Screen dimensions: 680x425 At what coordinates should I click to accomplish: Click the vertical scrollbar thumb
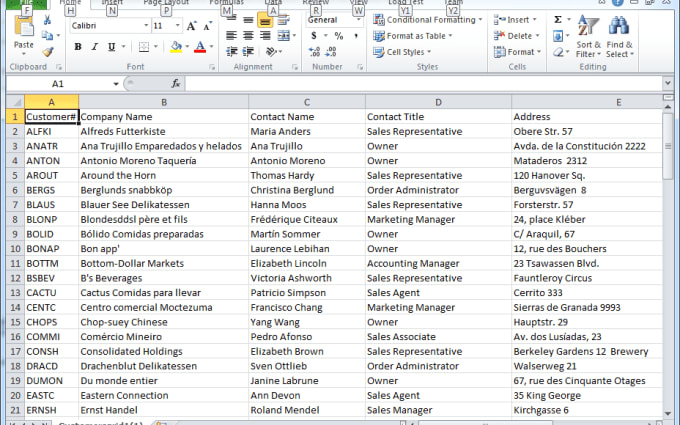coord(668,145)
